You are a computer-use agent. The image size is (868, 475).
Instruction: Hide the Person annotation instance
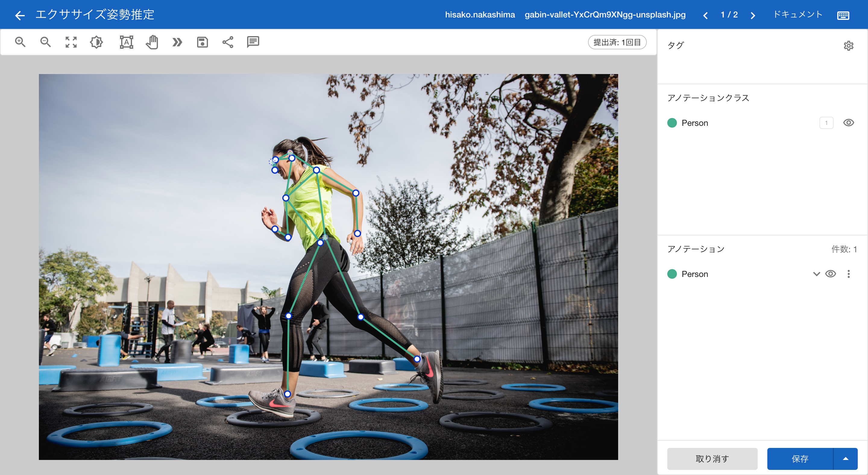(x=830, y=274)
